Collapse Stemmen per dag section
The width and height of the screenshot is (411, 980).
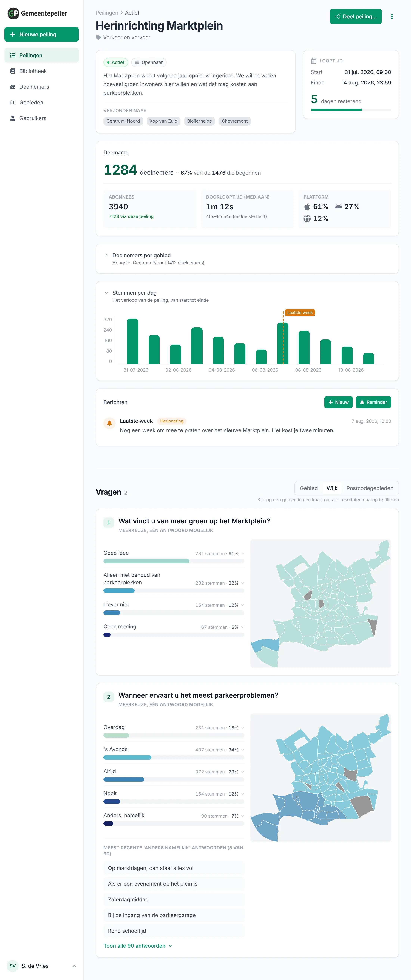[106, 293]
